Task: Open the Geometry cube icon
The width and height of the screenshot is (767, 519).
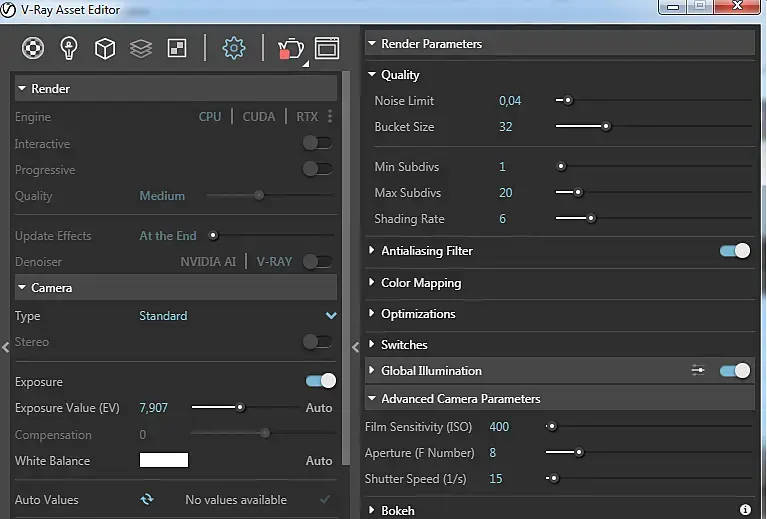Action: (x=105, y=47)
